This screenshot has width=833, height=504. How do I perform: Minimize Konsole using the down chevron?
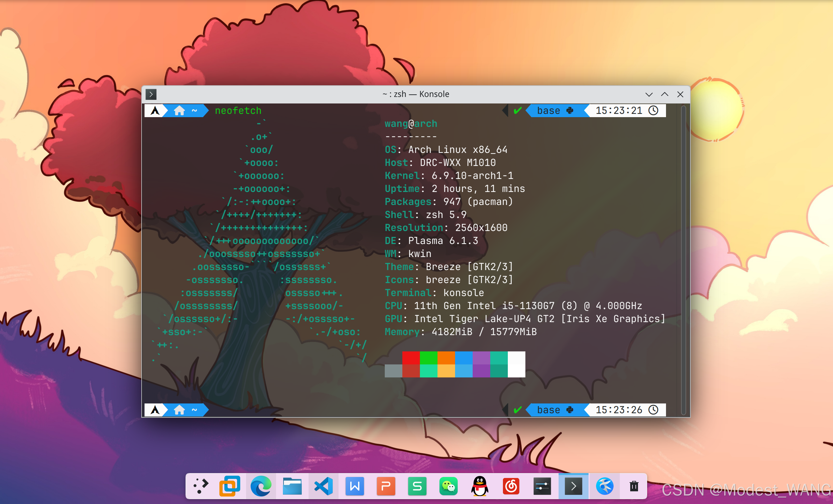point(649,94)
